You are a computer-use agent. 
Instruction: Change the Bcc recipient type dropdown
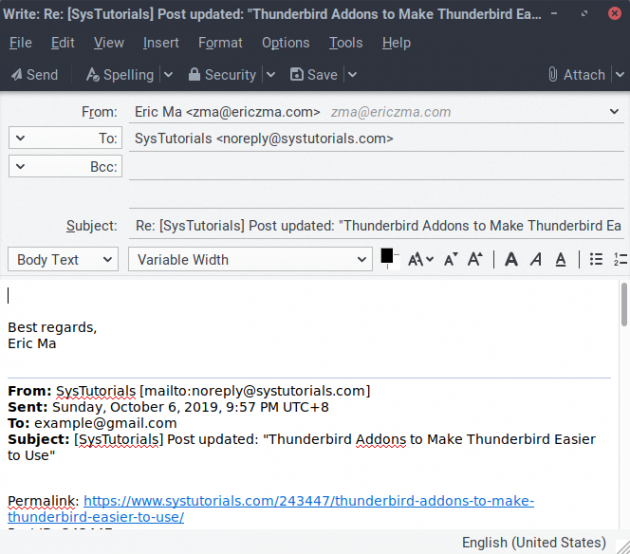point(65,166)
